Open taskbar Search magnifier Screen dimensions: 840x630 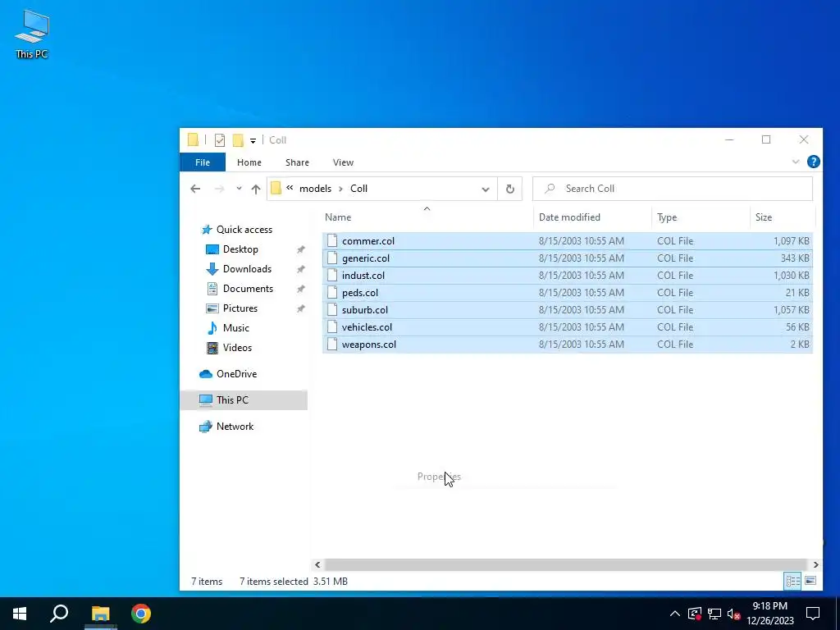point(59,614)
